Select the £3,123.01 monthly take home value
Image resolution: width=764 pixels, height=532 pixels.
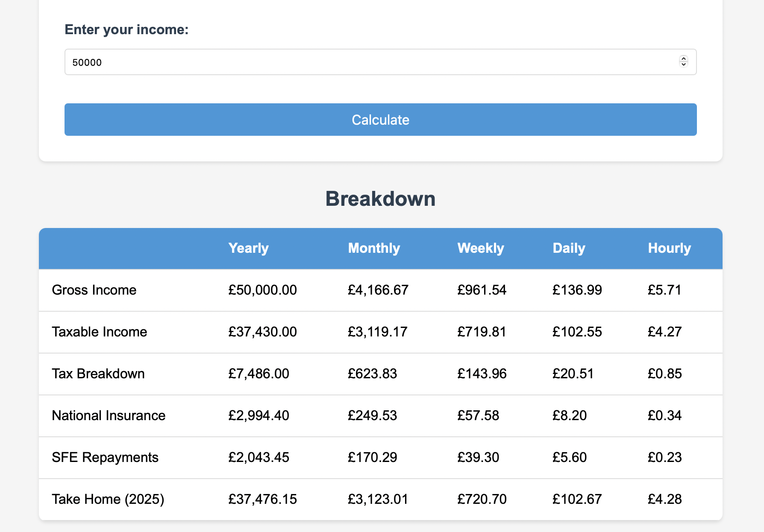378,499
